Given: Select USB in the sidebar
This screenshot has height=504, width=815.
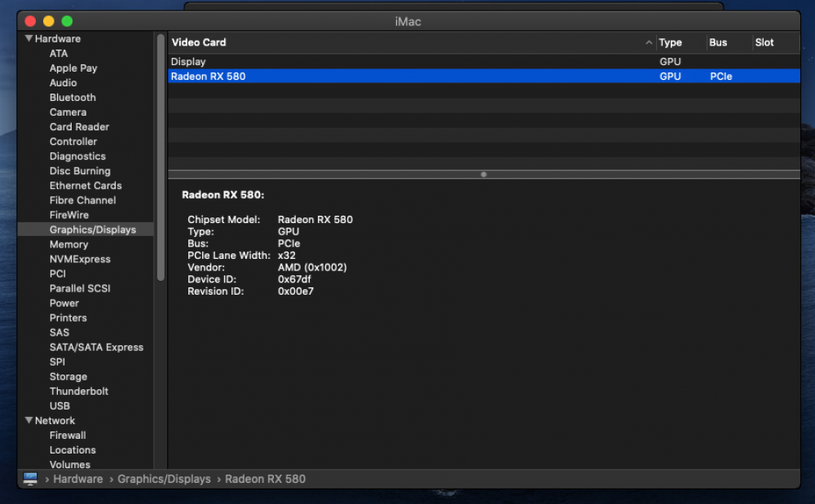Looking at the screenshot, I should (x=59, y=406).
